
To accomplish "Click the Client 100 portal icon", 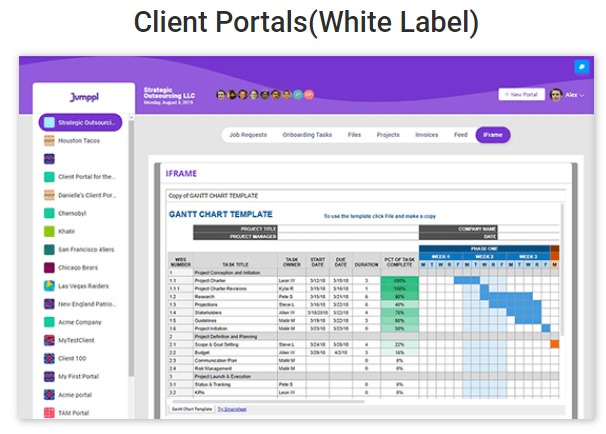I will point(49,359).
